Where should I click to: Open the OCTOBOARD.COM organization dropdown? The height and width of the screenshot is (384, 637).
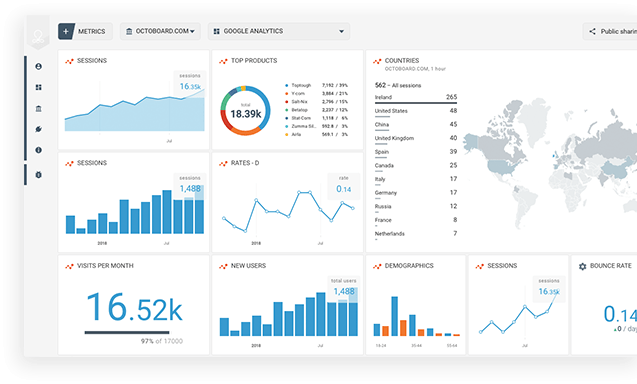tap(160, 31)
